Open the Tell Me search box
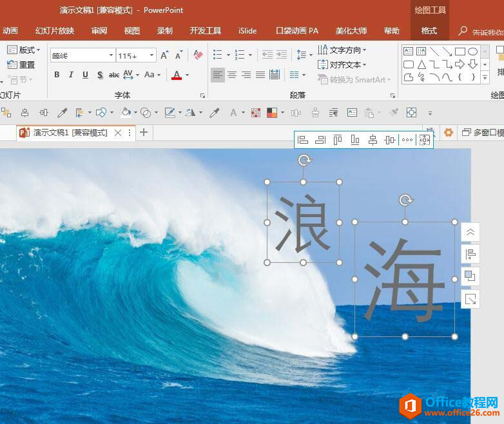The width and height of the screenshot is (504, 424). (x=481, y=32)
